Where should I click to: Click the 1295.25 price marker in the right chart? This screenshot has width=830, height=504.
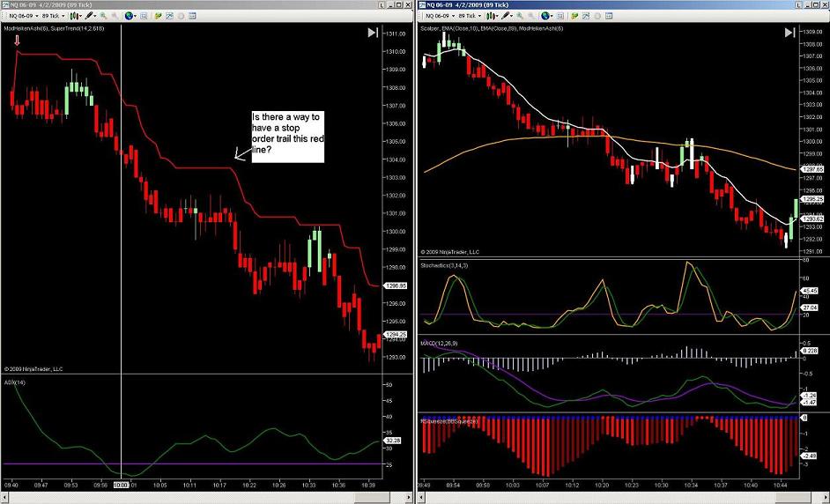point(812,199)
